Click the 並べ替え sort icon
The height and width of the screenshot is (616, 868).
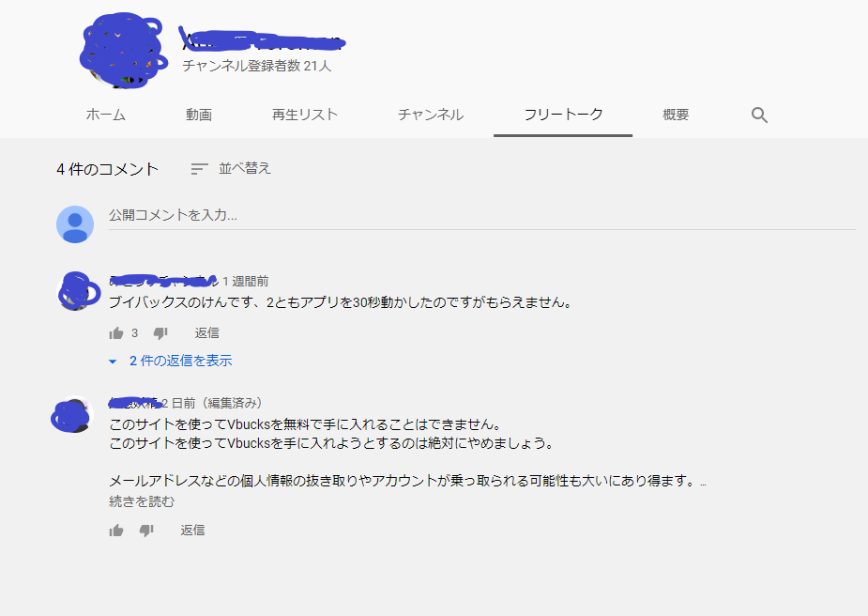click(199, 168)
